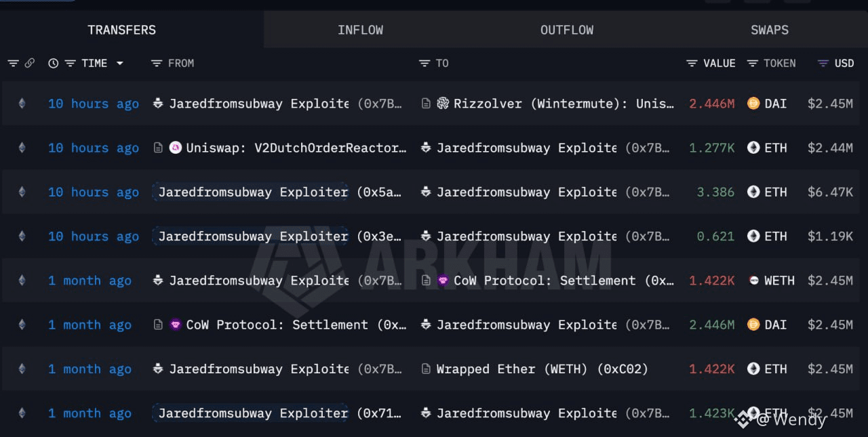Click document icon beside Wrapped Ether
Viewport: 868px width, 437px height.
coord(426,369)
